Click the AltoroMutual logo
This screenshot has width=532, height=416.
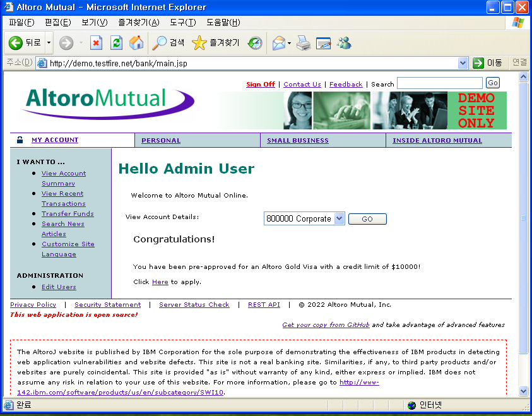[x=108, y=103]
